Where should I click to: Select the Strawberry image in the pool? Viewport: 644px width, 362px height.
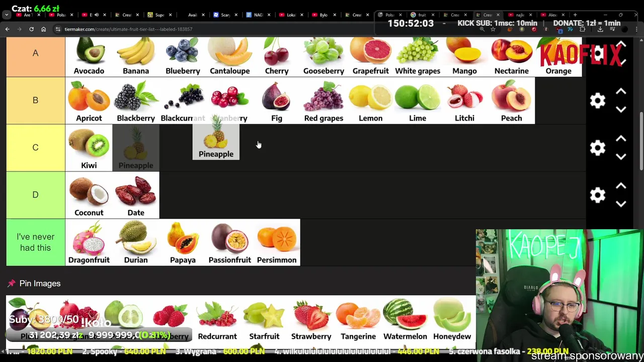tap(311, 319)
